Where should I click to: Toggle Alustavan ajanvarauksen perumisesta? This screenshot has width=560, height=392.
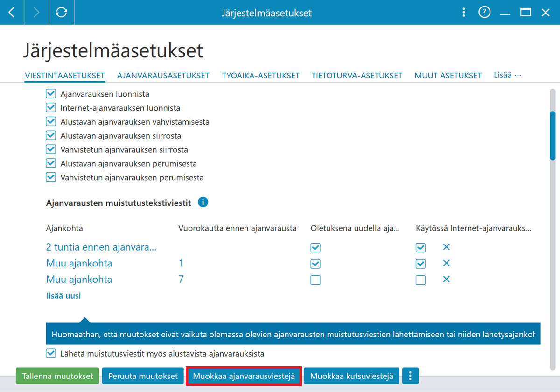point(51,163)
